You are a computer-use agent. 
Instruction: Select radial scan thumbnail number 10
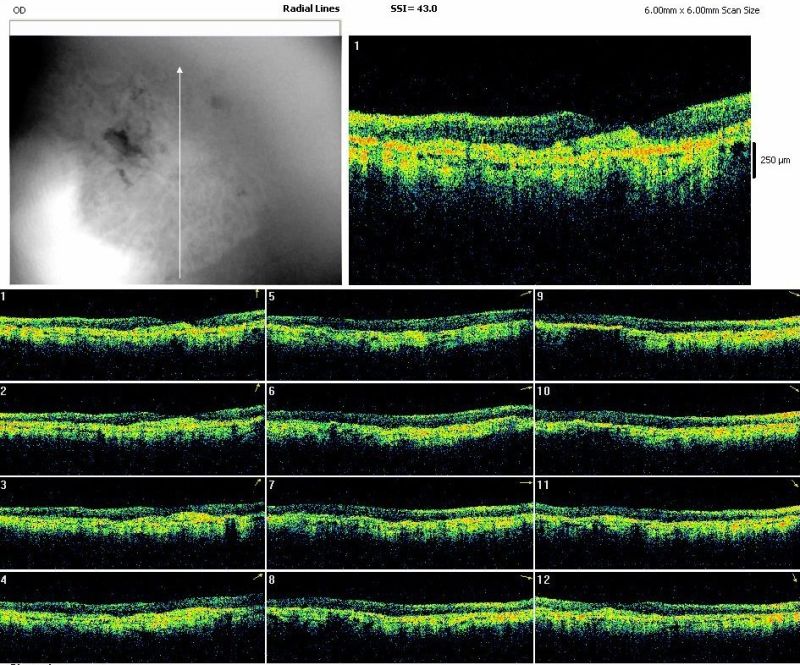click(667, 424)
